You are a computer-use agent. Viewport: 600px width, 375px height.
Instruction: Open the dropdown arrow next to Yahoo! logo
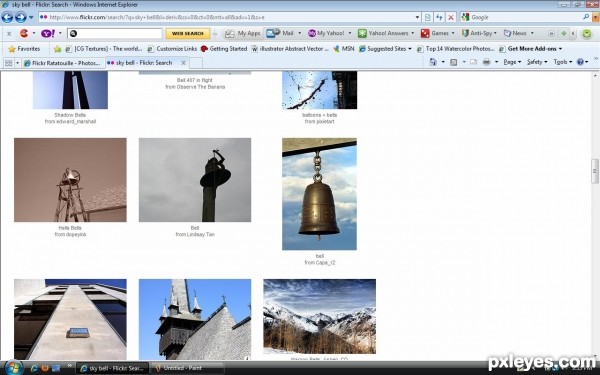(60, 33)
